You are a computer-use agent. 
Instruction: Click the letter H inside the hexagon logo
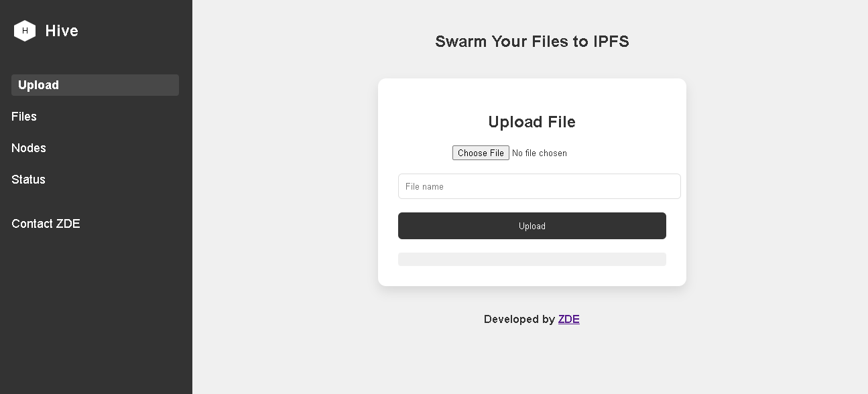(25, 31)
